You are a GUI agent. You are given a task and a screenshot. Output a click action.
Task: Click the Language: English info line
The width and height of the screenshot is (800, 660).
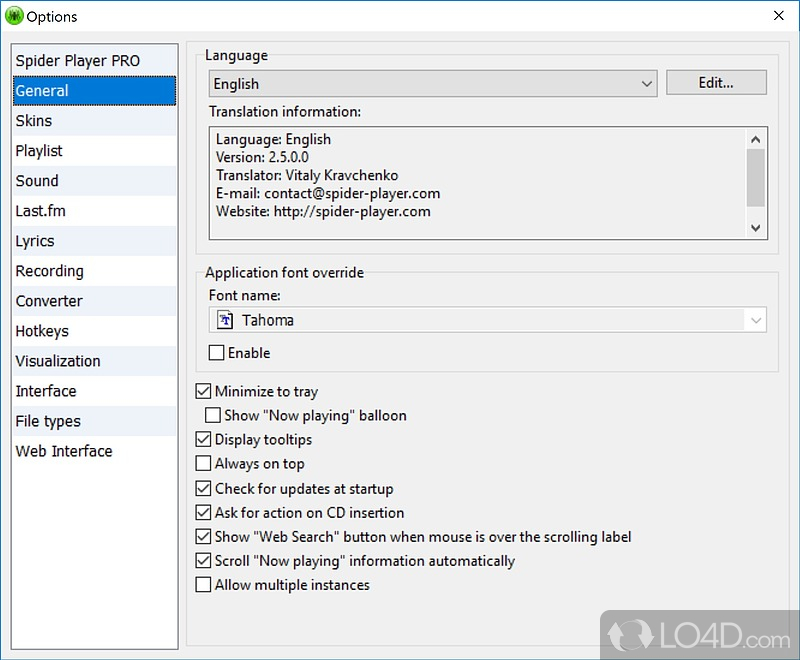pos(273,139)
